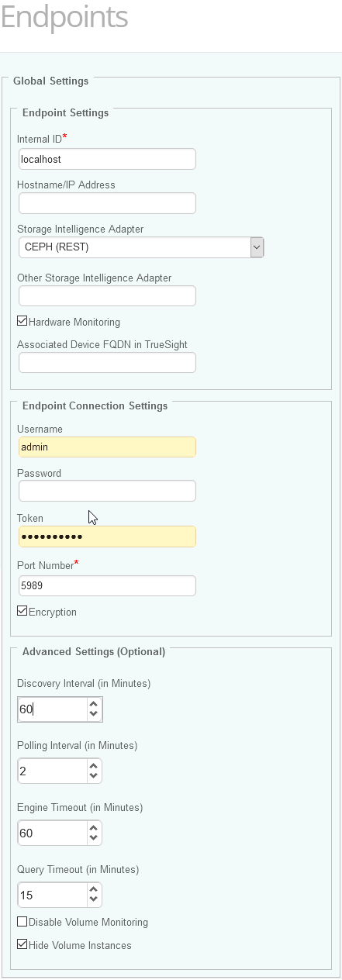Increase Query Timeout with up arrow
Viewport: 342px width, 980px height.
click(x=93, y=890)
